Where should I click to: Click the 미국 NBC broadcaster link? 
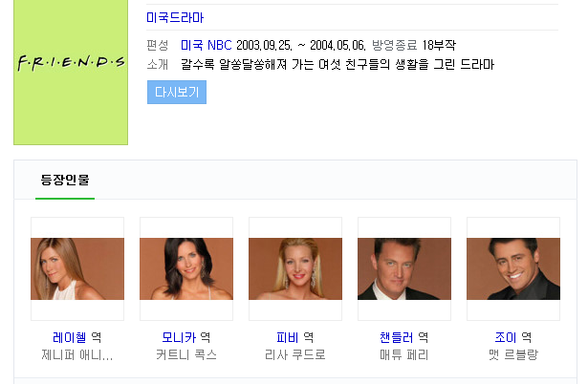207,45
